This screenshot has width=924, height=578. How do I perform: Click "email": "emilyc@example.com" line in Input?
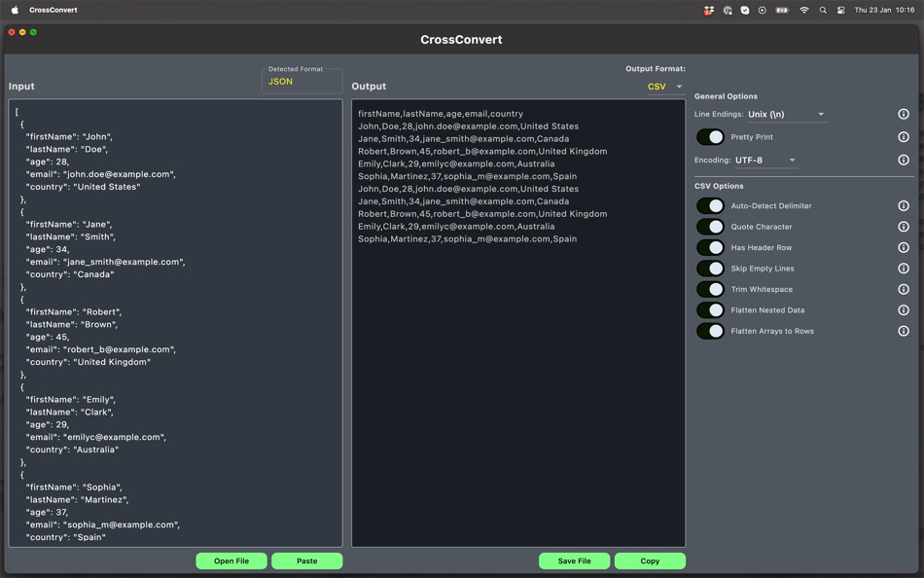[x=95, y=437]
